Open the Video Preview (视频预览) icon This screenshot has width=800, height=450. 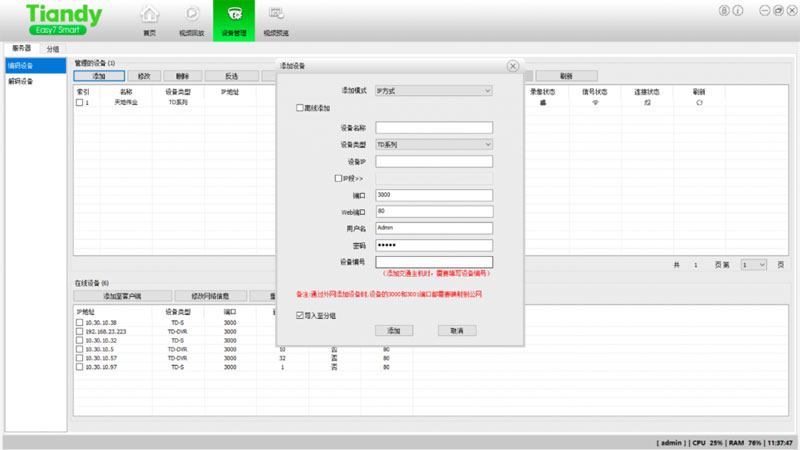point(276,17)
